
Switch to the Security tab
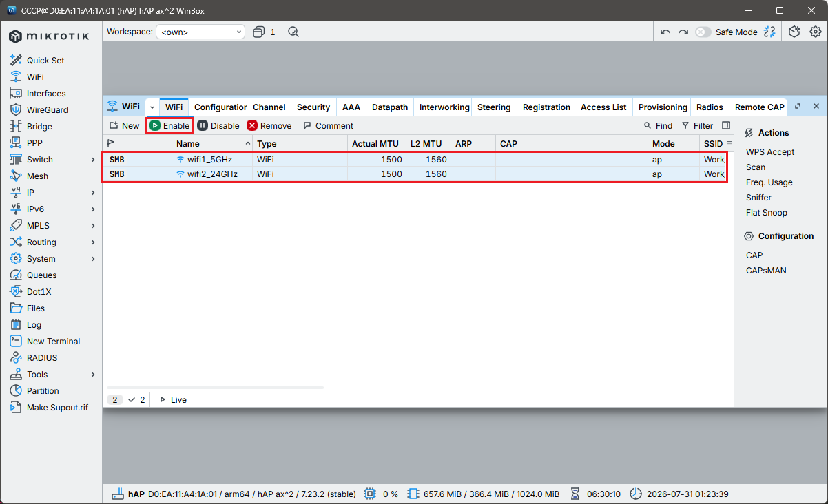click(313, 107)
